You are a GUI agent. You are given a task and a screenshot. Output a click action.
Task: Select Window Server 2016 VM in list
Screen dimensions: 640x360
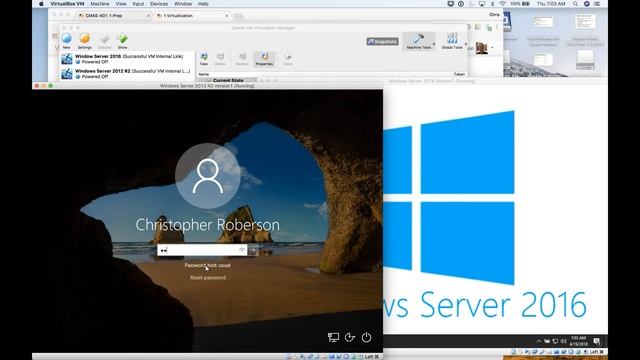pos(127,59)
